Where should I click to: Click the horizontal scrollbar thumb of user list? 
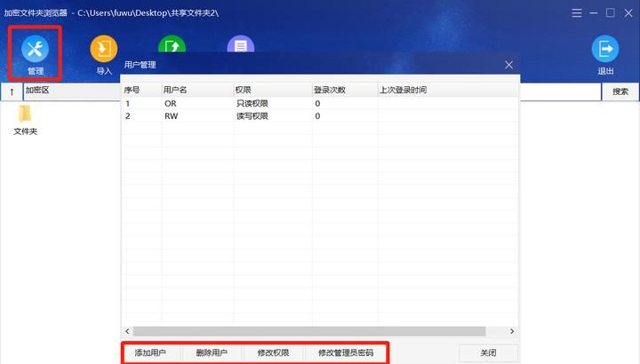pyautogui.click(x=309, y=331)
